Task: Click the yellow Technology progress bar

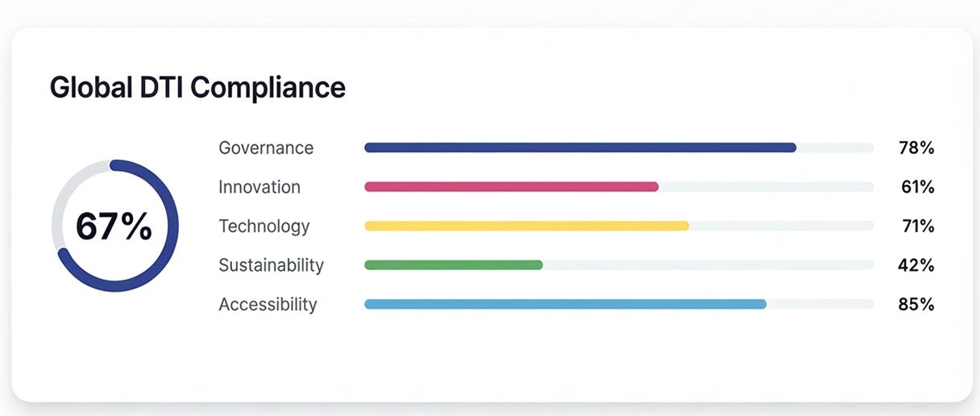Action: click(x=526, y=226)
